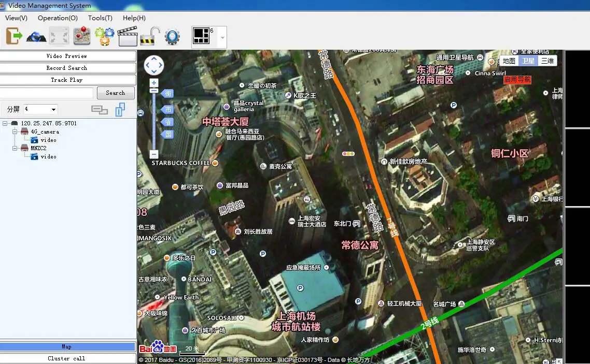Switch map to 卫星 satellite view
Screen dimensions: 590x364
click(528, 61)
